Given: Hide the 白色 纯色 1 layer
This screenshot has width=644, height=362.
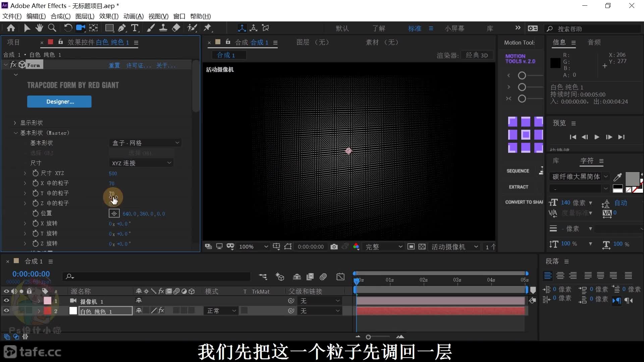Looking at the screenshot, I should (x=6, y=311).
